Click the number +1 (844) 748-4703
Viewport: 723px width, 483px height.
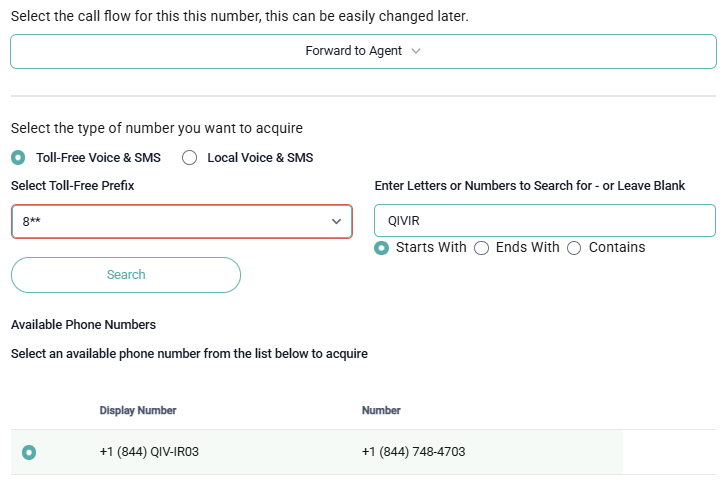413,452
